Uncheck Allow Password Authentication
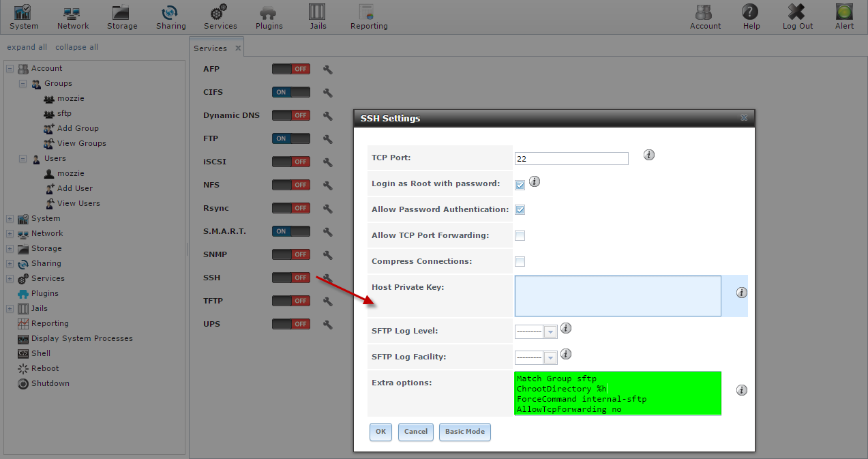The width and height of the screenshot is (868, 459). (520, 210)
